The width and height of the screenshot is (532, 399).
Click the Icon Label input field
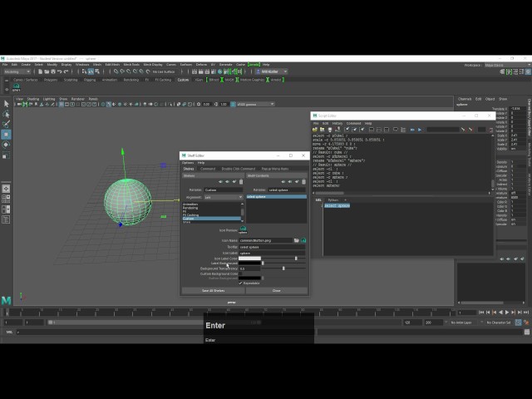[x=272, y=253]
